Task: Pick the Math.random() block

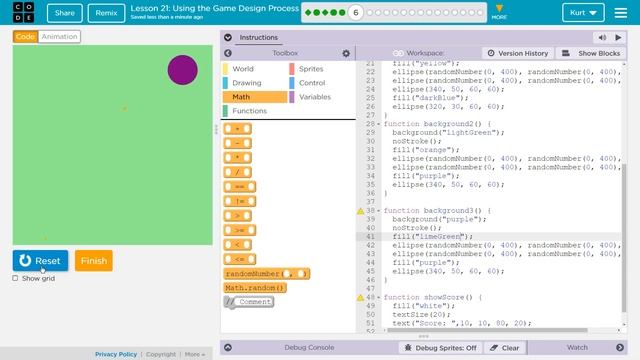Action: click(255, 288)
